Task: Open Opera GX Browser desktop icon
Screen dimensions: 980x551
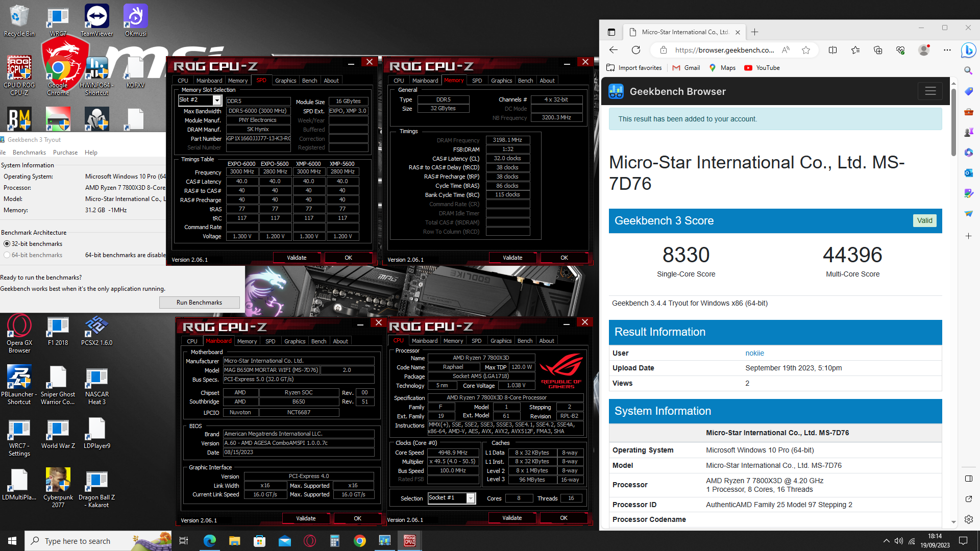Action: [19, 334]
